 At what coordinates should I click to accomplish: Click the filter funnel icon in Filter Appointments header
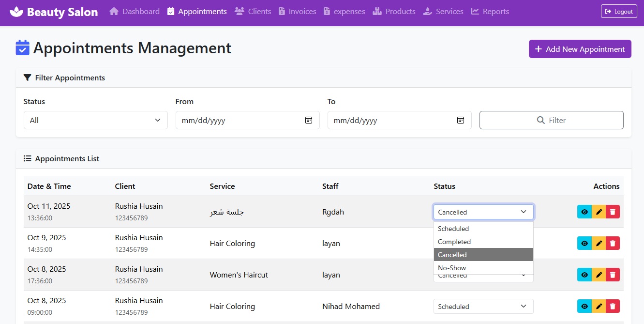(x=27, y=77)
